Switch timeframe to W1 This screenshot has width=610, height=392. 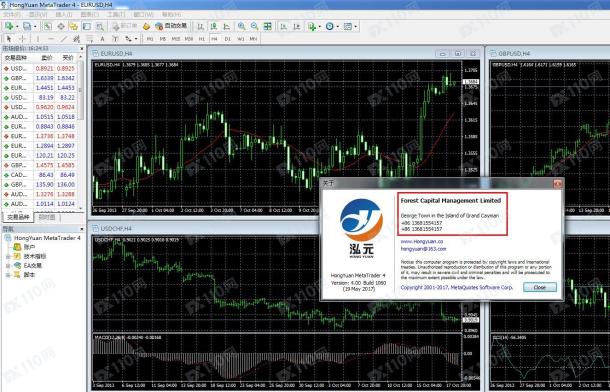241,39
